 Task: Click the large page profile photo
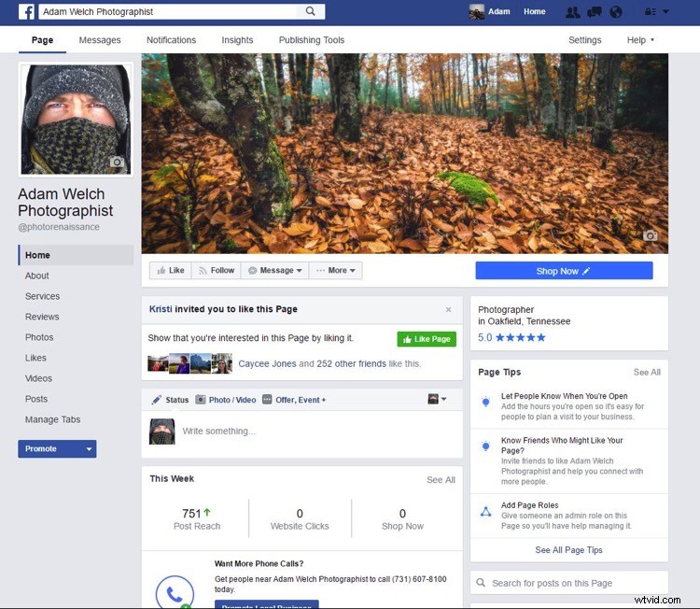pyautogui.click(x=76, y=120)
